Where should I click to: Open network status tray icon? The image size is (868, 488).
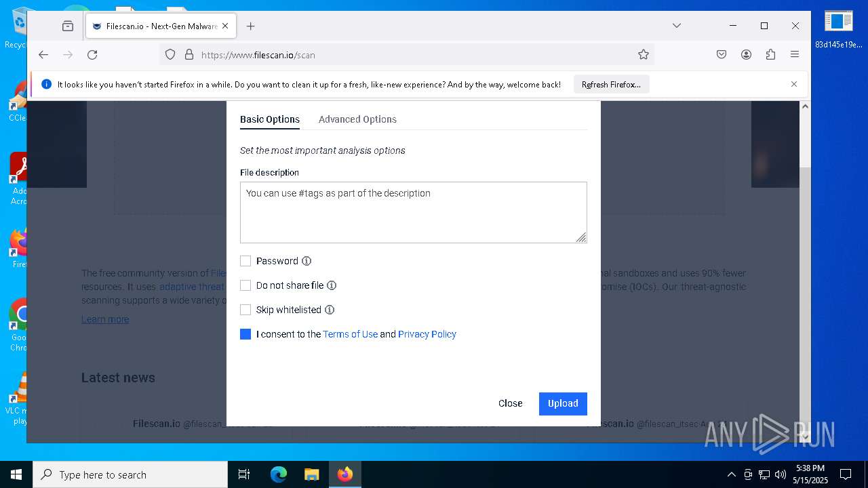(764, 474)
